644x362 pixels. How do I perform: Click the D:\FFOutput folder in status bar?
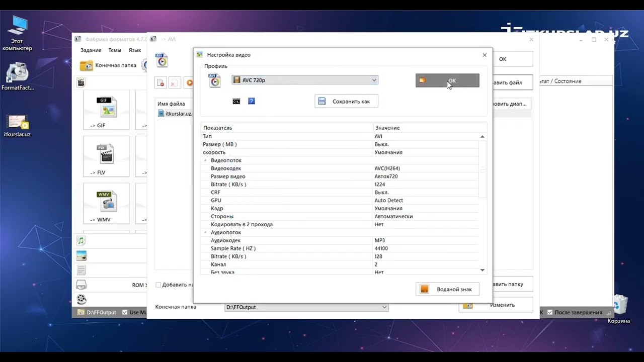[97, 312]
